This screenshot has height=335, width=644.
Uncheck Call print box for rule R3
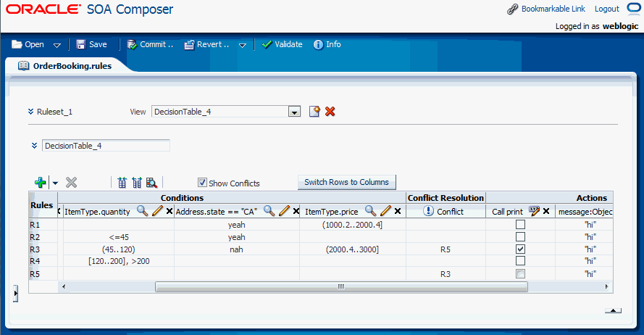(x=520, y=249)
